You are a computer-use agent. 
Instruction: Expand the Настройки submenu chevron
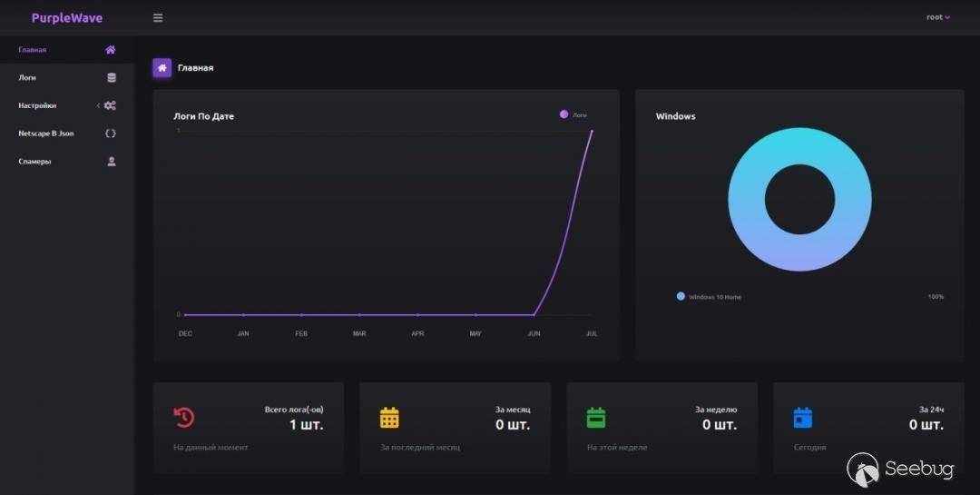click(x=98, y=105)
